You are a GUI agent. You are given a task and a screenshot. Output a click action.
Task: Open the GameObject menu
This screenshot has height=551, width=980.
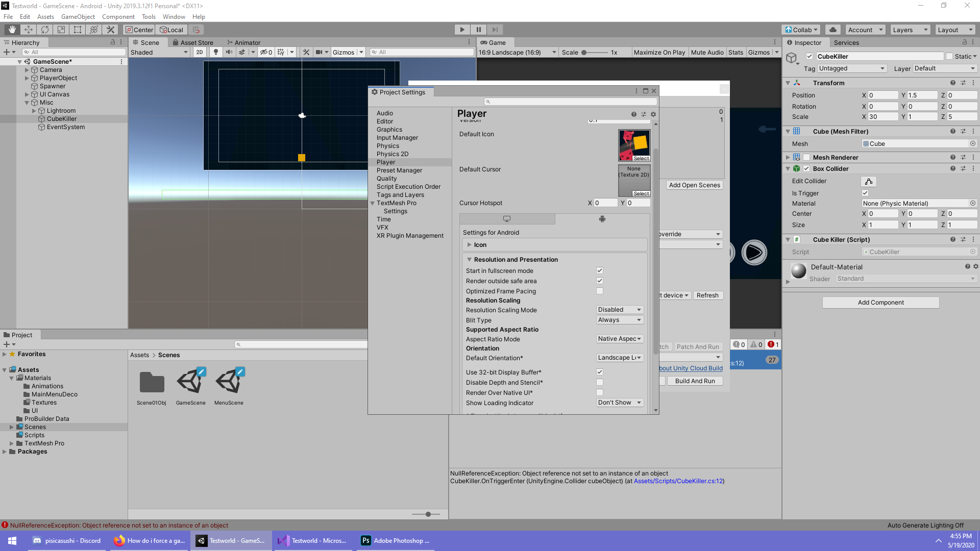coord(78,17)
